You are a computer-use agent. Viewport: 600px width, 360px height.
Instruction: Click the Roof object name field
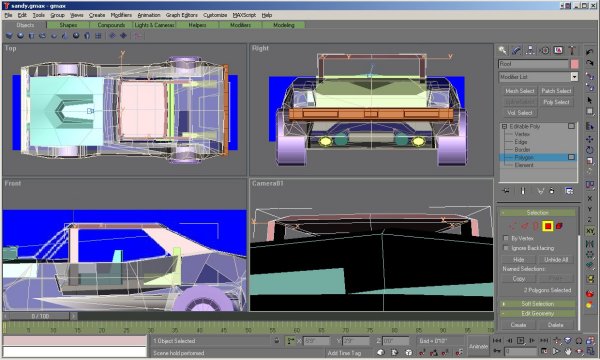click(533, 64)
